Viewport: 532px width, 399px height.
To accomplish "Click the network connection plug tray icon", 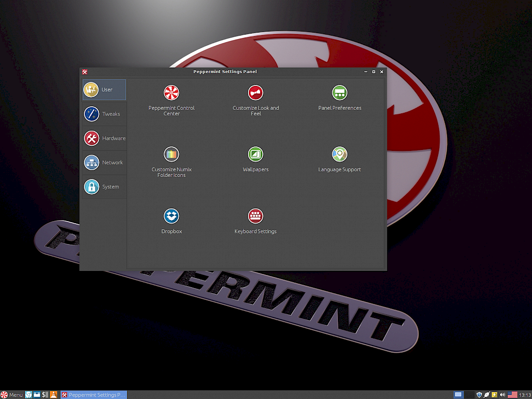I will [487, 394].
